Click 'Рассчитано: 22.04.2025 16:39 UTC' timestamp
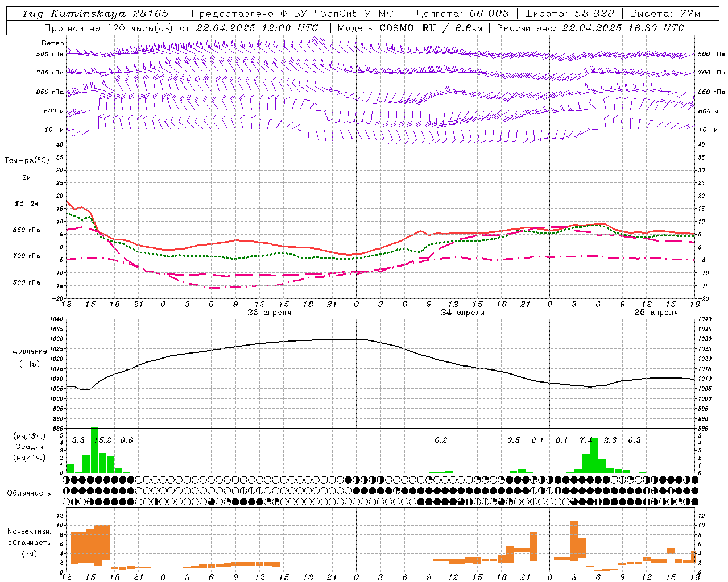The height and width of the screenshot is (582, 728). click(590, 28)
